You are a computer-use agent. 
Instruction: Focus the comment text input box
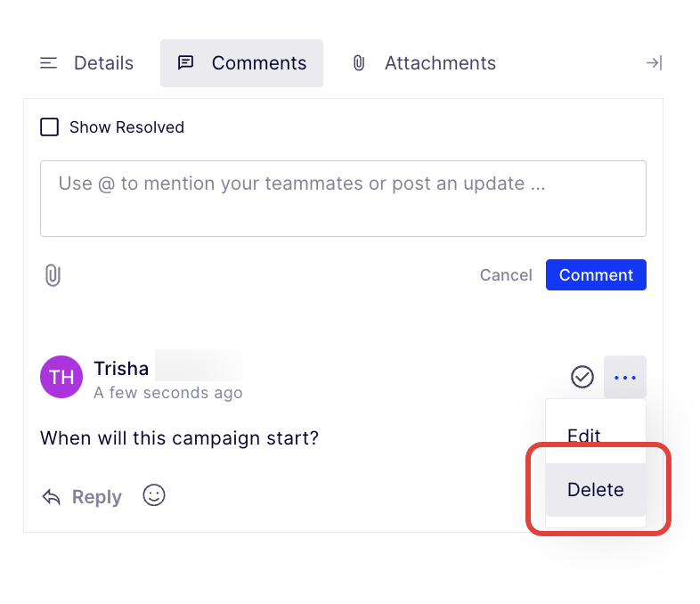click(343, 198)
